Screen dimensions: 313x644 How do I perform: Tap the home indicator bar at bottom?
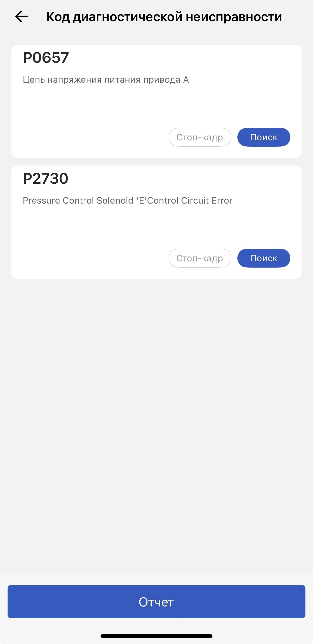[x=156, y=636]
